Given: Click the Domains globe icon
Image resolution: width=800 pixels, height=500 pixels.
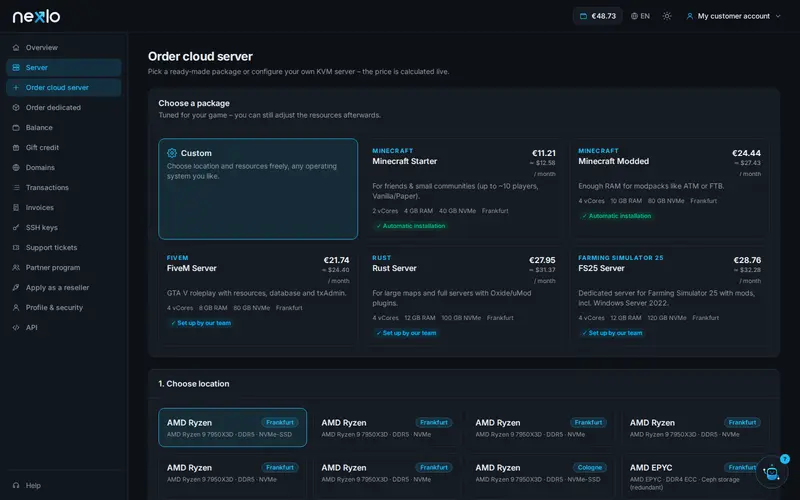Looking at the screenshot, I should (16, 167).
